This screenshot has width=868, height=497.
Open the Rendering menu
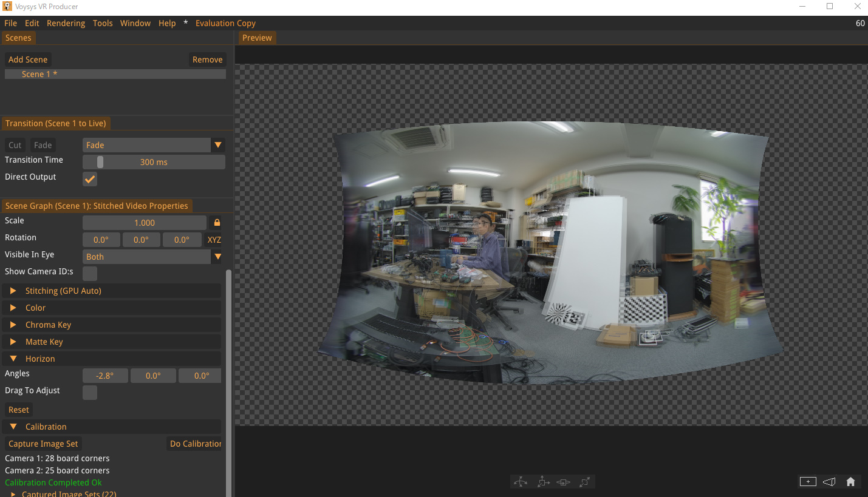[66, 23]
